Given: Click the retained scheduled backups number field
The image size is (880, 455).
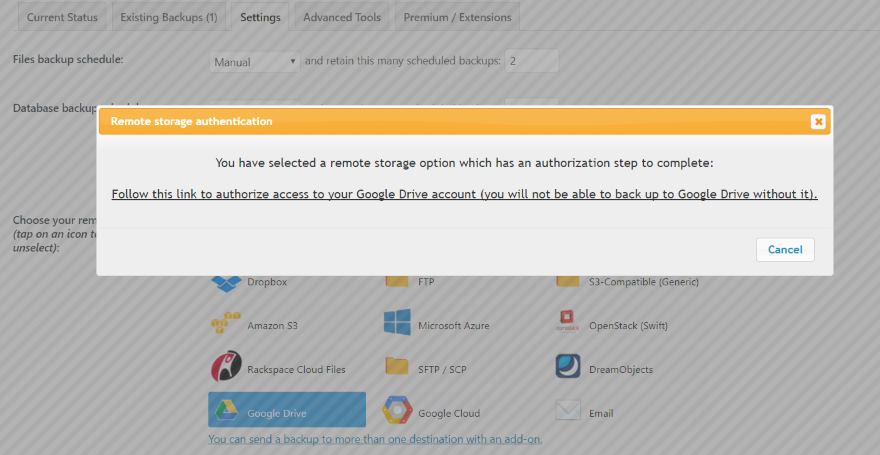Looking at the screenshot, I should click(x=531, y=61).
